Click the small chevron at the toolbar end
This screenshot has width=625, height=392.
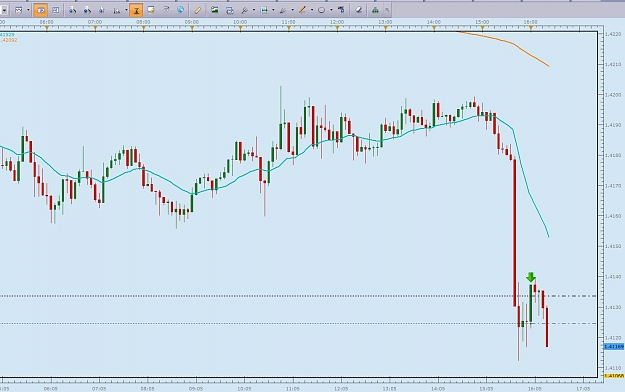387,10
